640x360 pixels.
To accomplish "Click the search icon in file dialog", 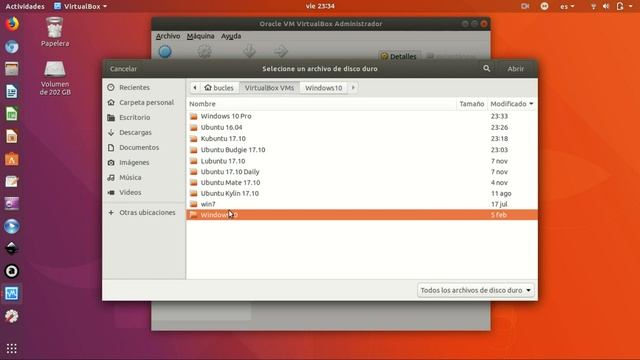I will (x=487, y=69).
